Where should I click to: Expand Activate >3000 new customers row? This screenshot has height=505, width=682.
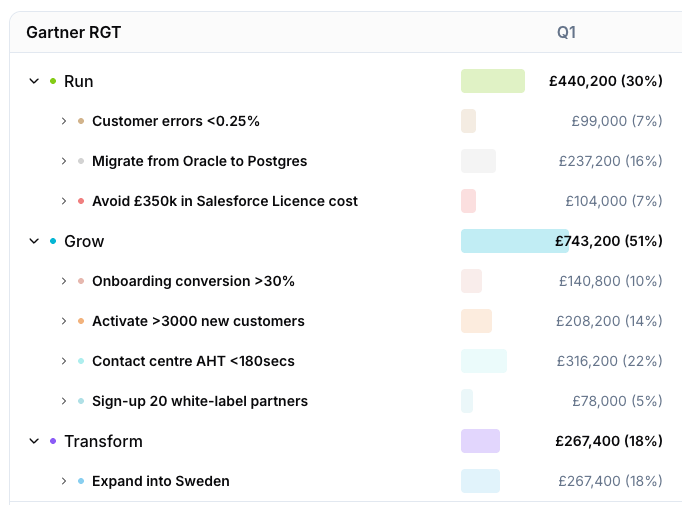click(x=64, y=321)
